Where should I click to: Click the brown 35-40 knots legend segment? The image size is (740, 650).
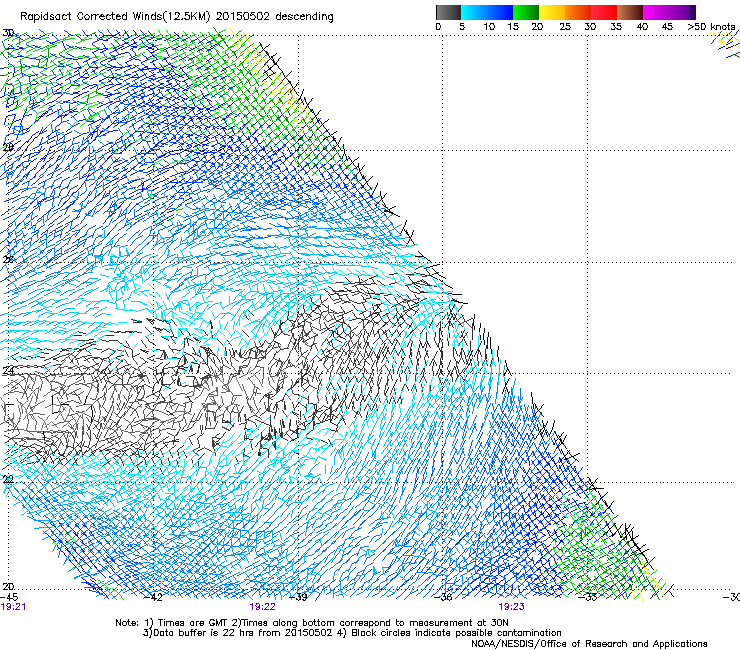[x=630, y=12]
